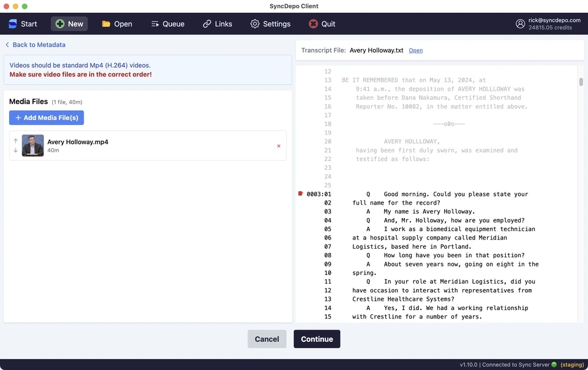Click the Settings gear icon
The image size is (588, 370).
tap(255, 24)
